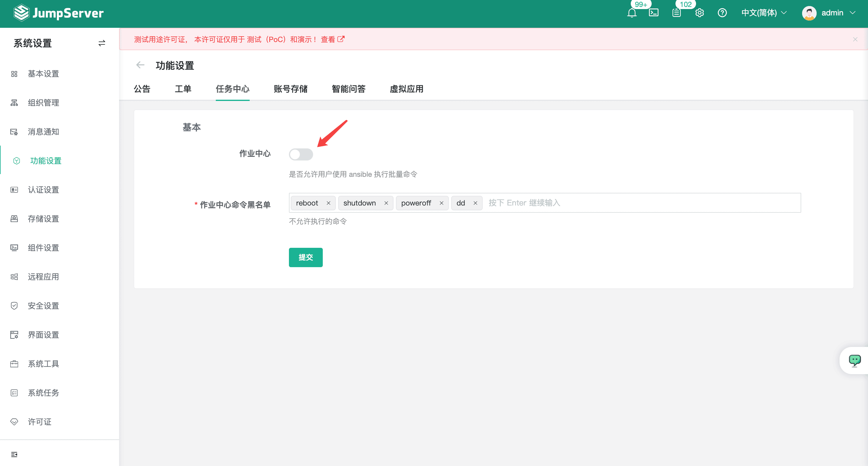Click the 组件设置 terminal icon
The width and height of the screenshot is (868, 466).
[14, 248]
